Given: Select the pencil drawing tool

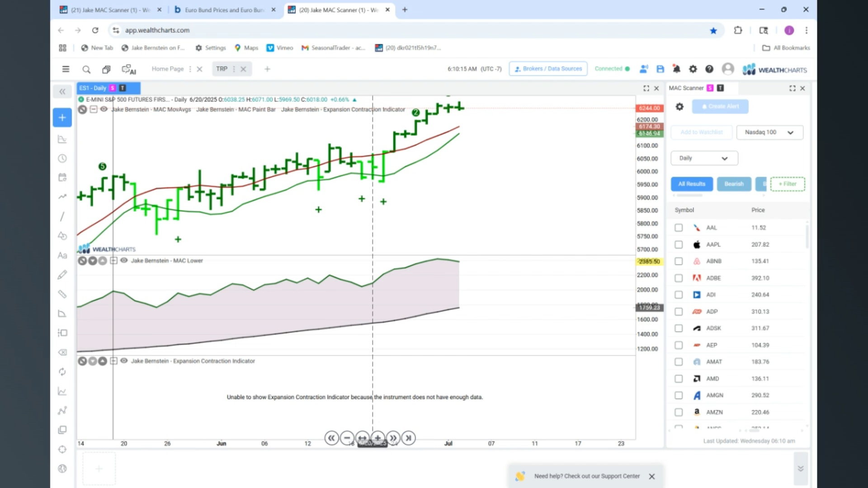Looking at the screenshot, I should (x=62, y=275).
